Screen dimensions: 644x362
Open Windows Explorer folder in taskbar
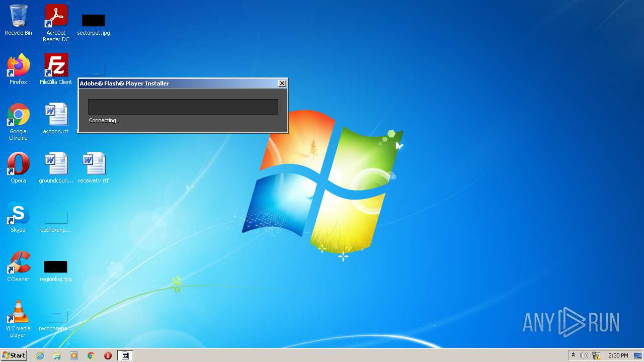point(57,355)
